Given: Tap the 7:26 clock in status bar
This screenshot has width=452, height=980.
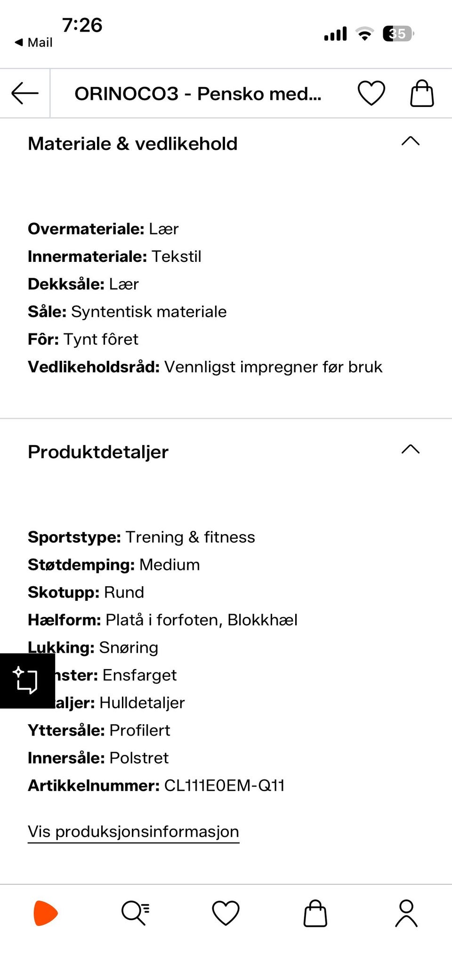Looking at the screenshot, I should 82,25.
